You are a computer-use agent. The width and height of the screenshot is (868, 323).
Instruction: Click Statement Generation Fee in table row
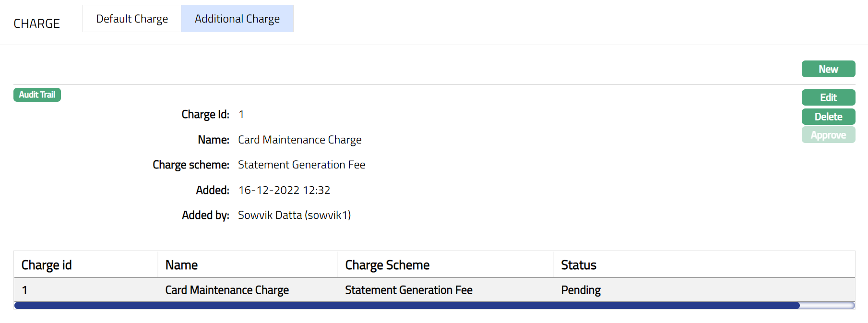coord(408,290)
